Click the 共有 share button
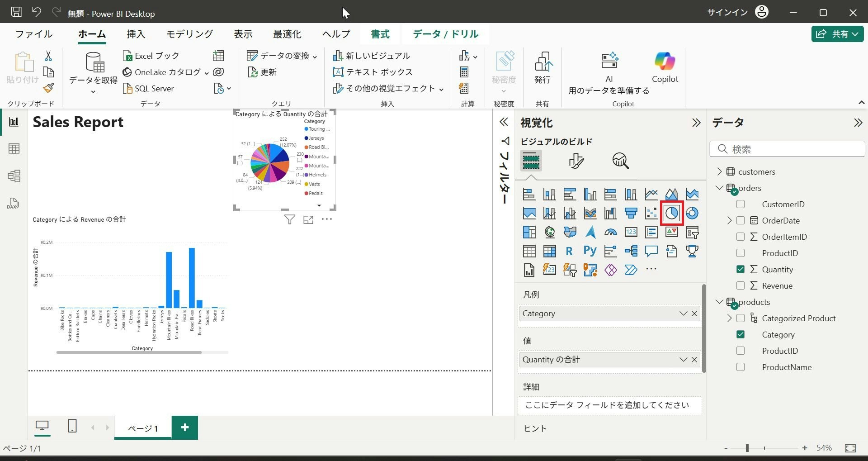Image resolution: width=868 pixels, height=461 pixels. pos(838,34)
